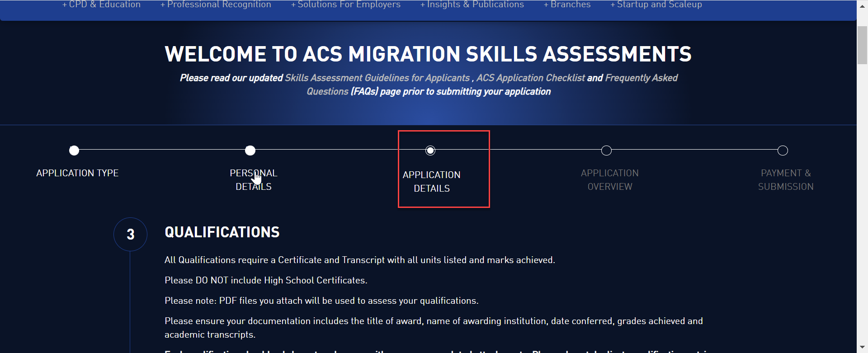Click the 'All Qualifications require a Certificate' line
The image size is (868, 353).
360,260
